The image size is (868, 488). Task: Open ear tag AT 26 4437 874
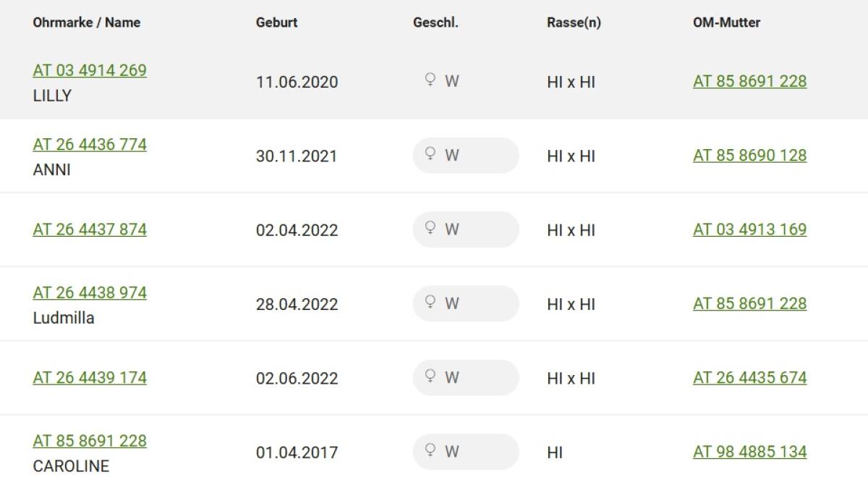coord(90,230)
